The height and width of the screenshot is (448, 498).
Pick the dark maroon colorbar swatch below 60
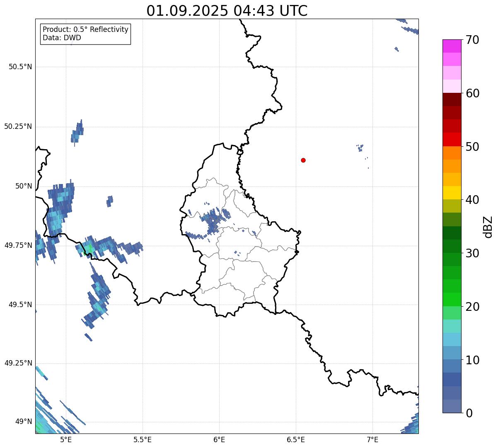click(452, 99)
